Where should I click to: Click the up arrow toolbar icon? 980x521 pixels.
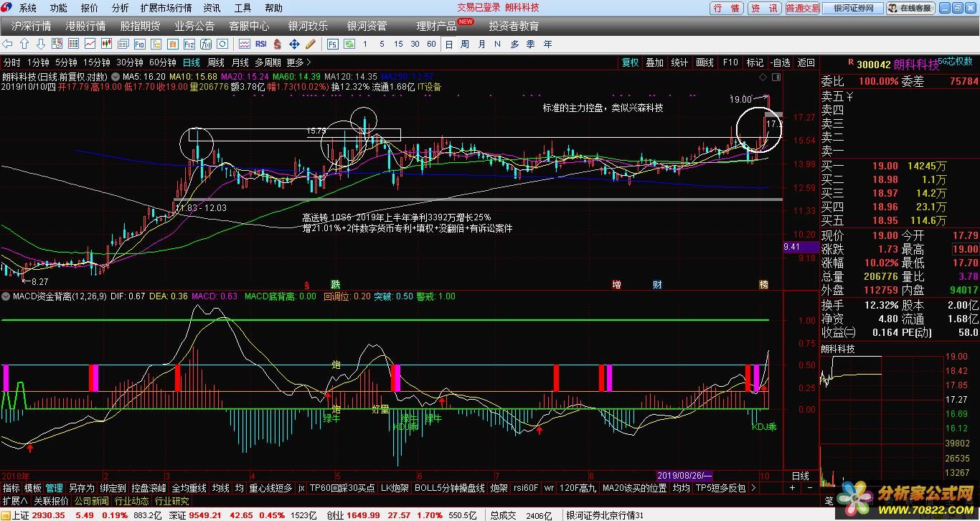pos(24,44)
